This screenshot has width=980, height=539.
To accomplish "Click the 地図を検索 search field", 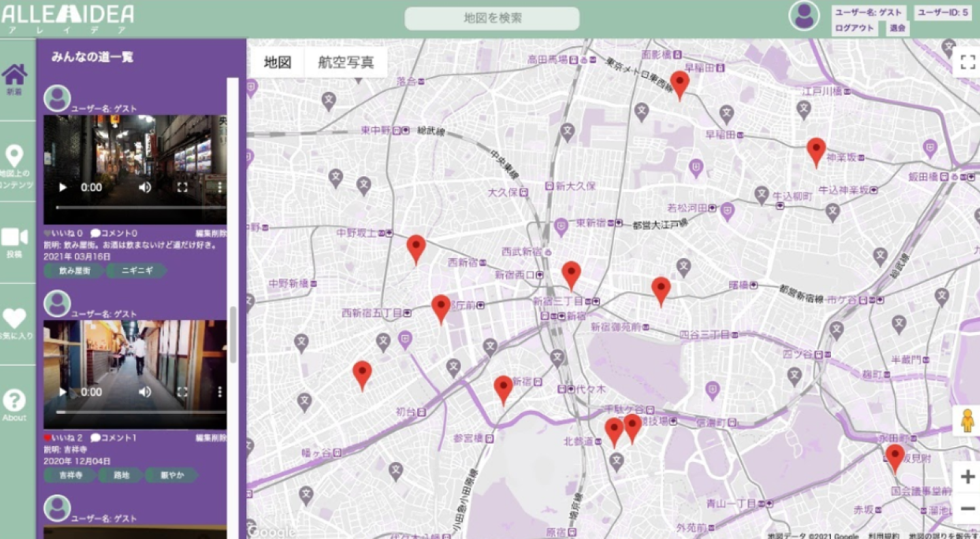I will tap(492, 18).
